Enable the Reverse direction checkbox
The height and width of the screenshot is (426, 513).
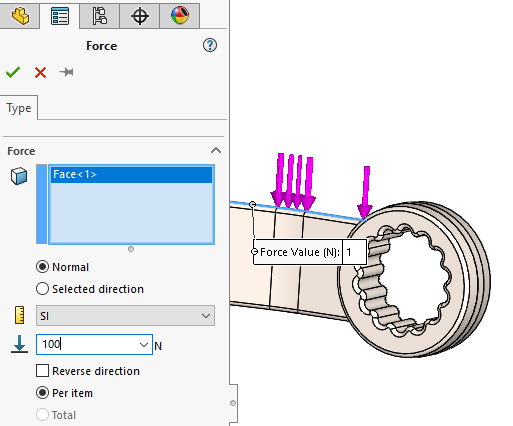pyautogui.click(x=42, y=371)
